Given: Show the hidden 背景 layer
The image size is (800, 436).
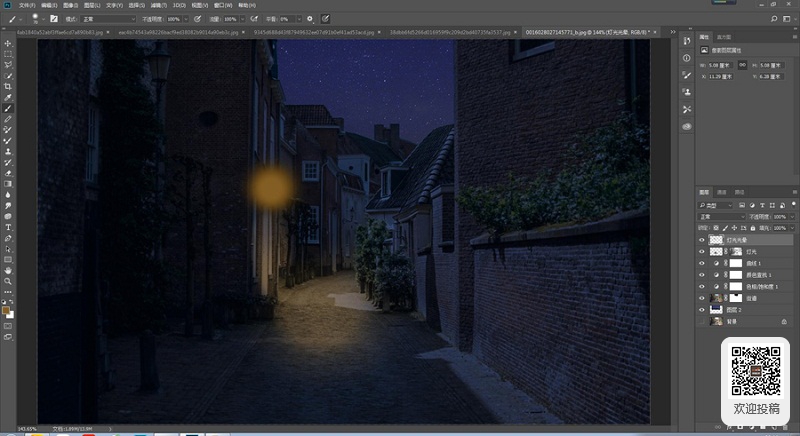Looking at the screenshot, I should [x=702, y=322].
